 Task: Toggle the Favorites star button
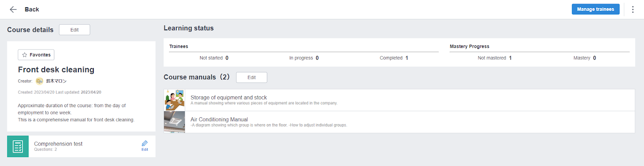[36, 55]
